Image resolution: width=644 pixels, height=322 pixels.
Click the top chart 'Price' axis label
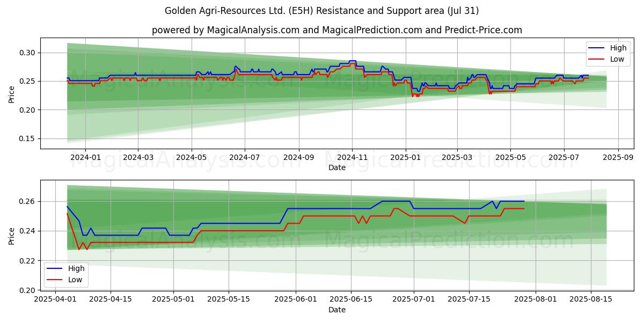pos(12,93)
